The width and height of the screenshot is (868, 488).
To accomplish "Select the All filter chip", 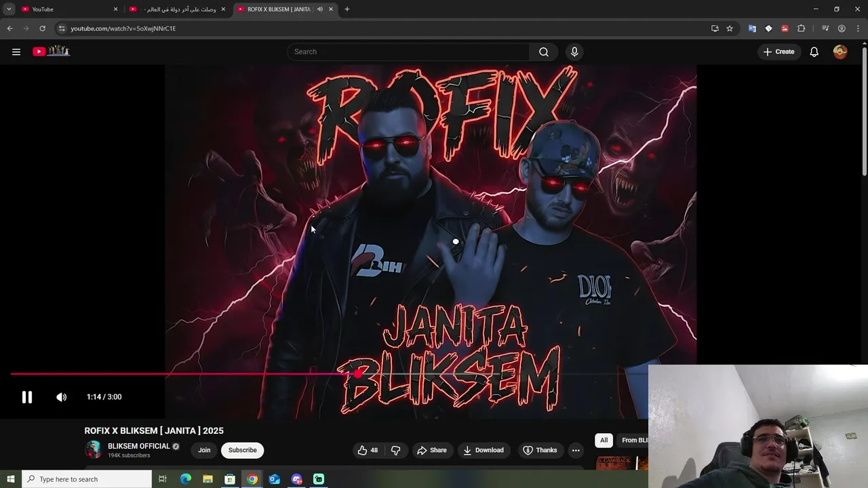I will 604,440.
